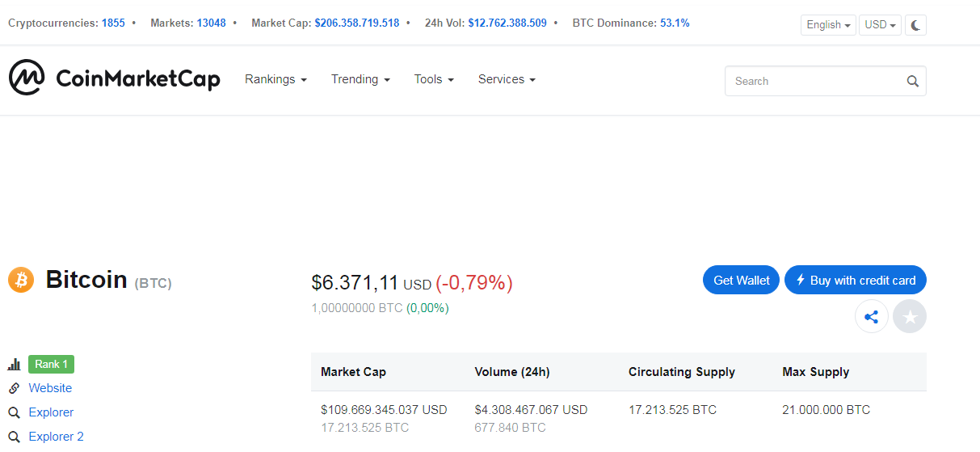Viewport: 980px width, 452px height.
Task: Open the Trending menu
Action: 360,79
